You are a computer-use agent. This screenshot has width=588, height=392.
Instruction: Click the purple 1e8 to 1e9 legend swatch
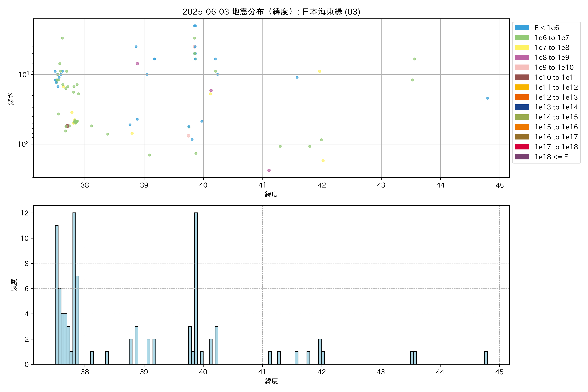pyautogui.click(x=522, y=57)
